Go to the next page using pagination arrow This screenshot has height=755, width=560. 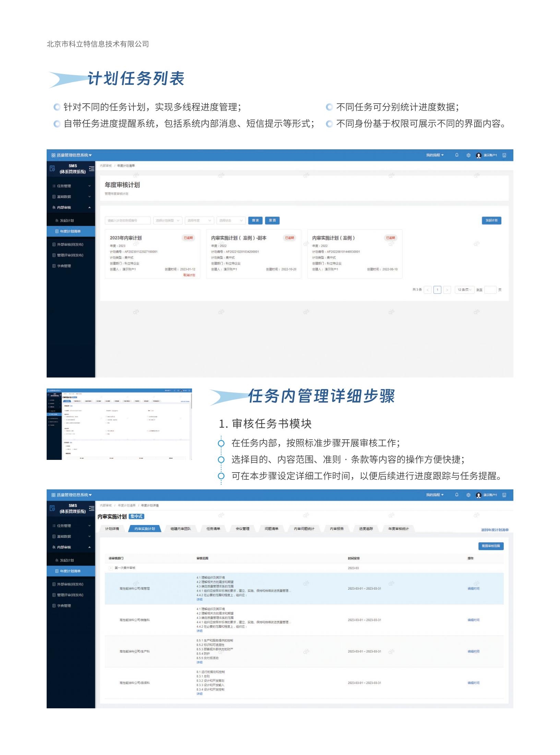click(447, 290)
